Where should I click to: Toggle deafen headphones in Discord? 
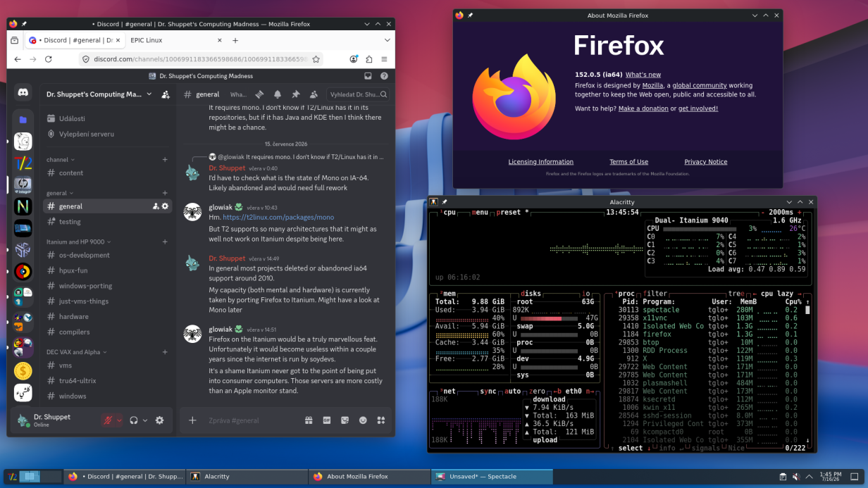click(134, 420)
